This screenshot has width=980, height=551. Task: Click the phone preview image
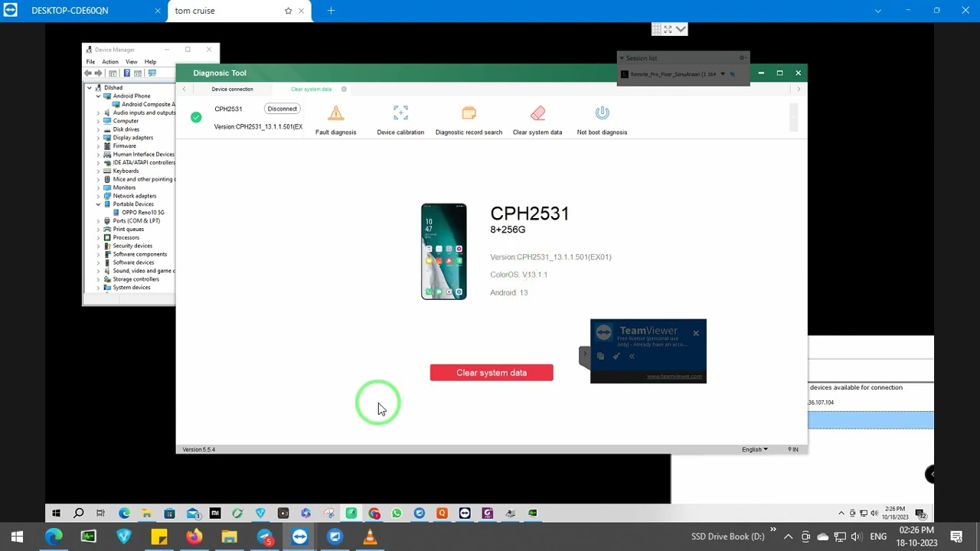(444, 251)
